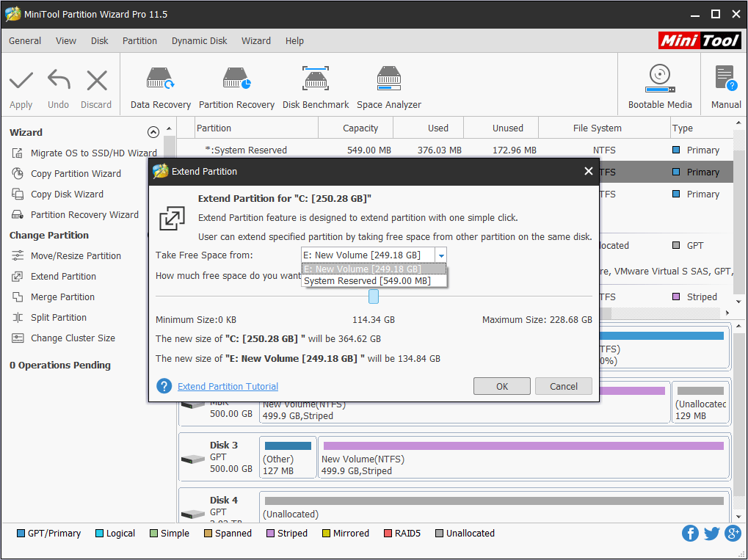Viewport: 748px width, 560px height.
Task: Click the Cancel button
Action: (x=563, y=386)
